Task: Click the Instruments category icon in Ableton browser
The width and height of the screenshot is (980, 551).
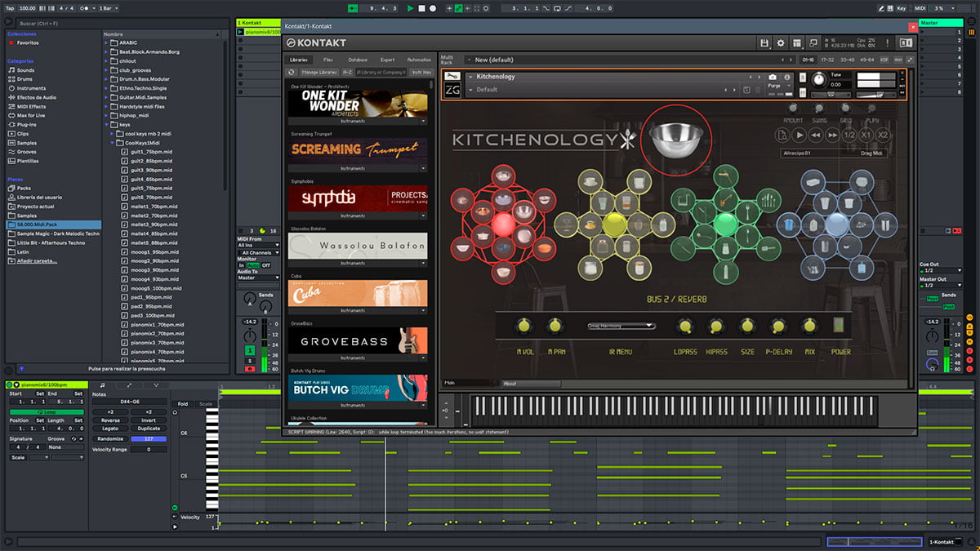Action: (11, 88)
